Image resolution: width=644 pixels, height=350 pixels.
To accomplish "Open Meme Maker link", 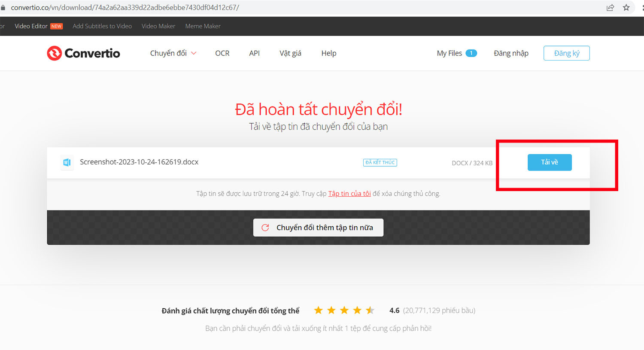I will coord(203,26).
